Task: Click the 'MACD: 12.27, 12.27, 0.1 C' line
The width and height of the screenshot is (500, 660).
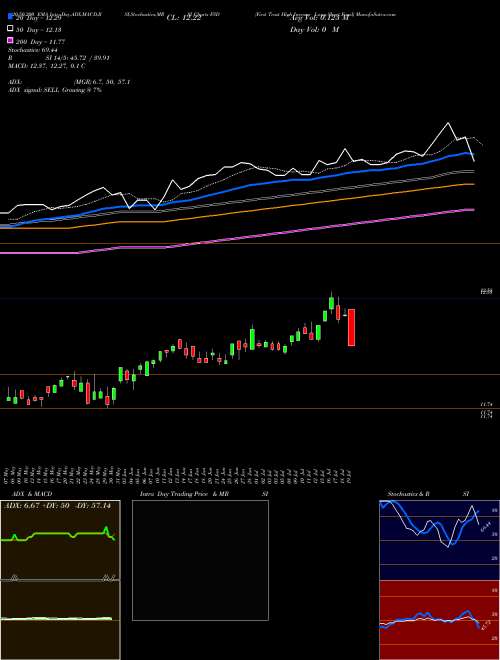Action: pos(47,66)
